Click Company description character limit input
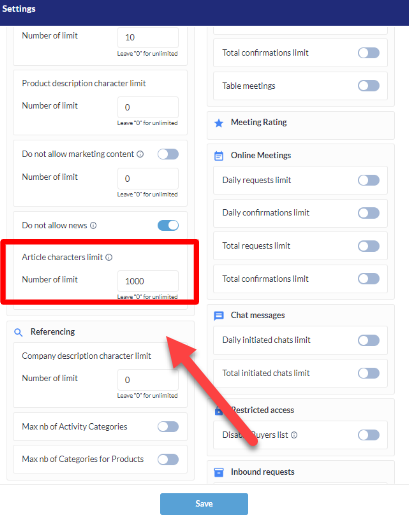 coord(148,380)
